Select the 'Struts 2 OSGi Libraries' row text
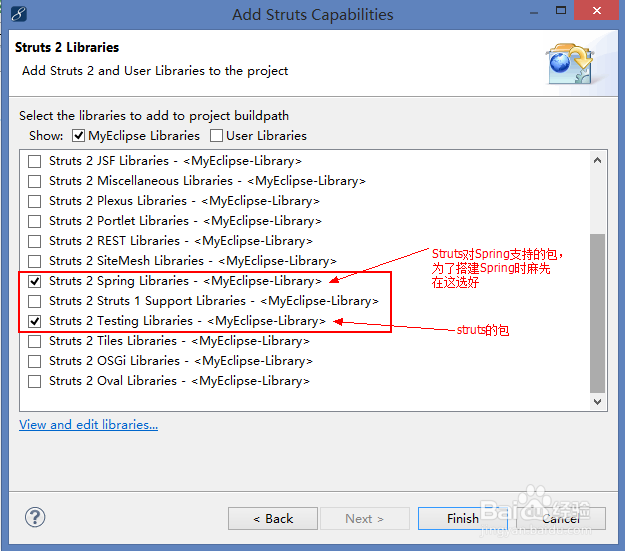Viewport: 625px width, 551px height. 181,361
